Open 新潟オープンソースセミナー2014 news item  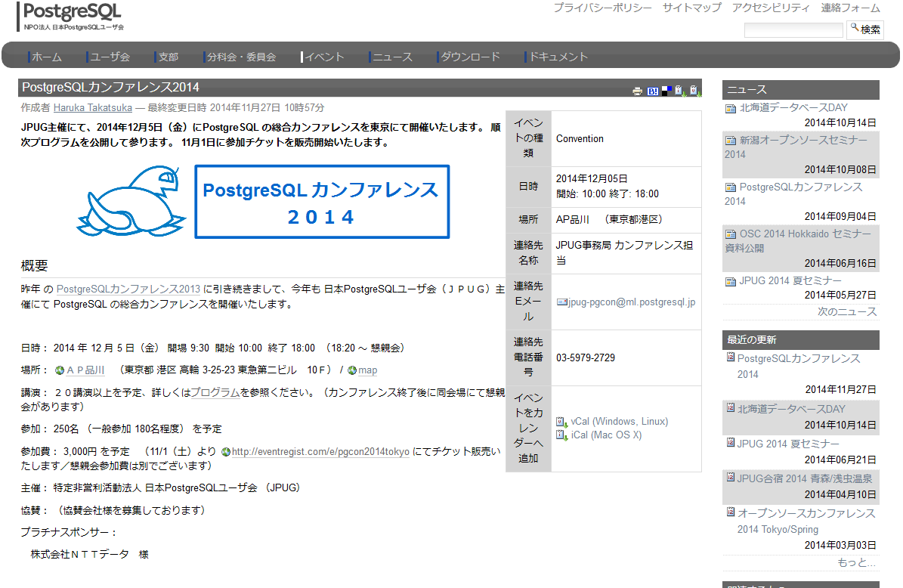pos(796,147)
